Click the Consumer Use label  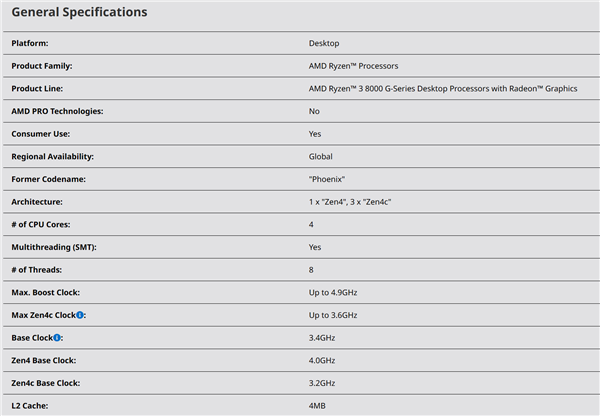[x=40, y=134]
